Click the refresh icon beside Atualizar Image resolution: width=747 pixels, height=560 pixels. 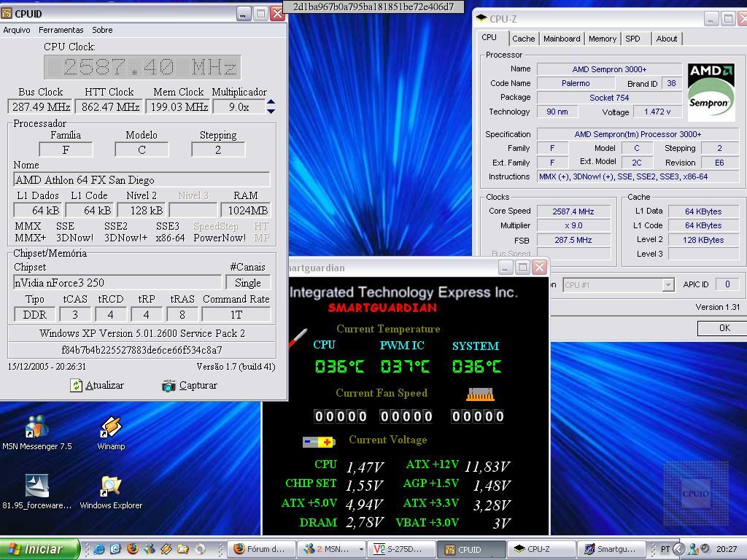pos(76,385)
